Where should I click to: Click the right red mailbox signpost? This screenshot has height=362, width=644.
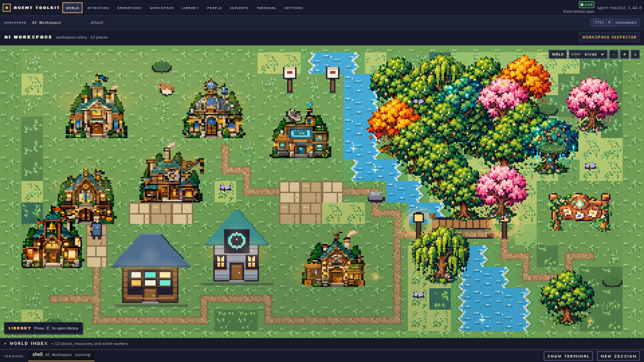coord(332,79)
